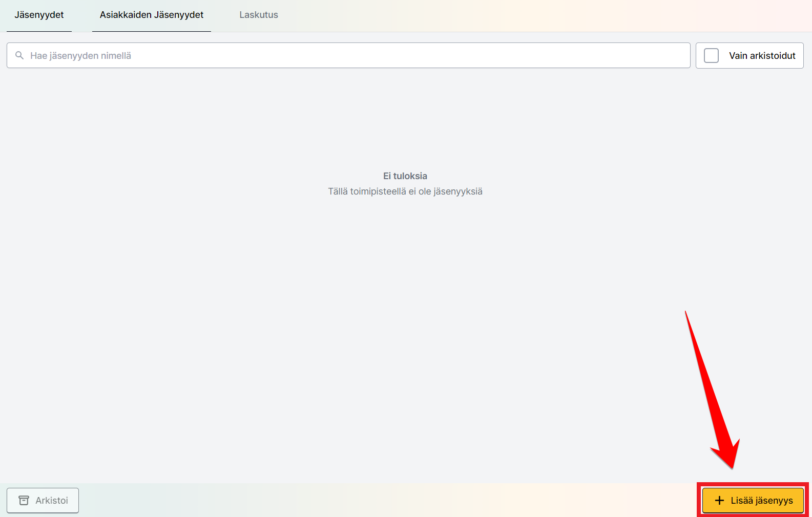Click the "Tällä toimipisteellä ei ole jäsenyyksiä" message
The image size is (812, 517).
click(405, 191)
